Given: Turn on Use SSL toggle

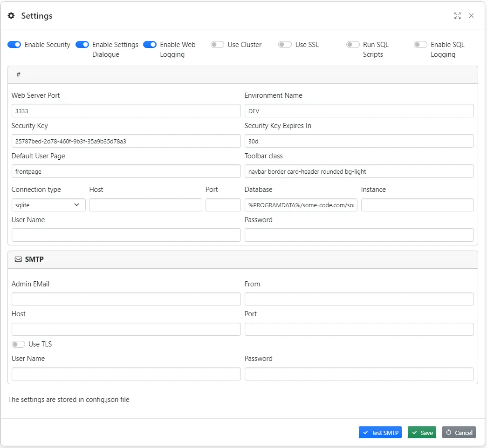Looking at the screenshot, I should pos(285,45).
